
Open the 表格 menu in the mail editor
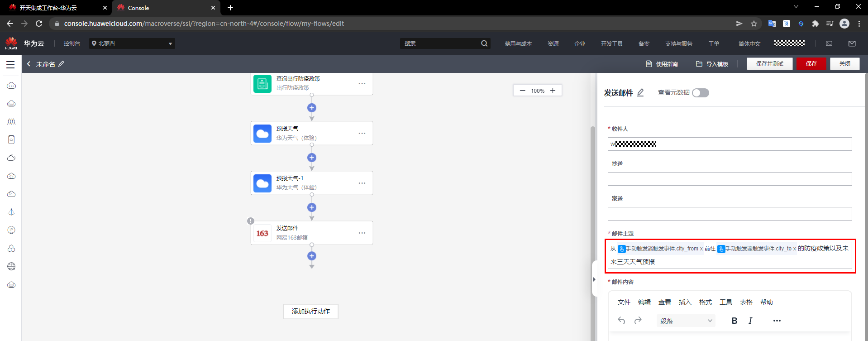click(746, 302)
